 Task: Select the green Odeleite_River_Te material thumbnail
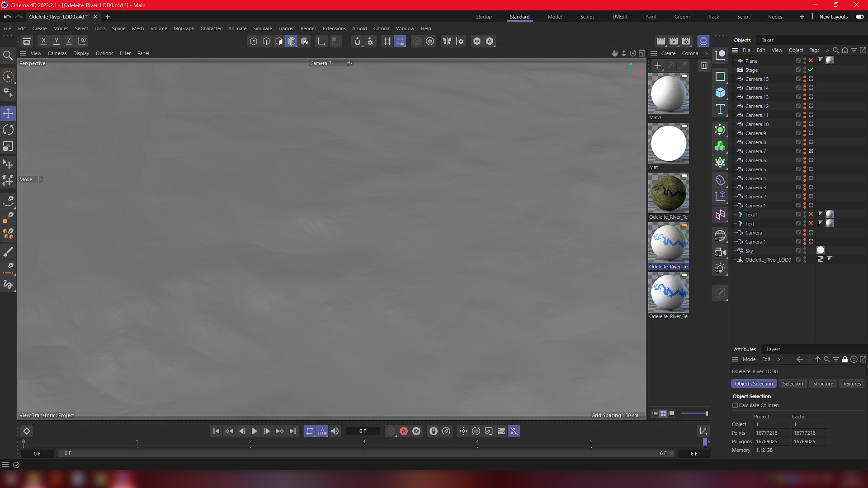[x=668, y=193]
